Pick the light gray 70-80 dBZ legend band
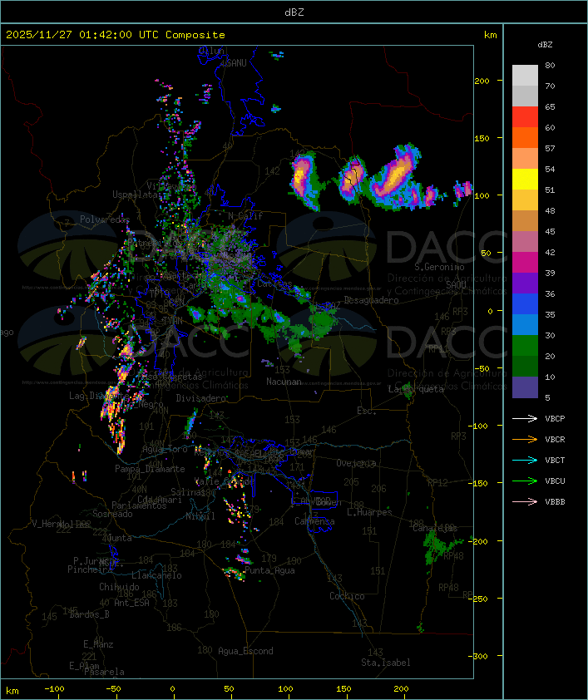This screenshot has width=588, height=700. point(525,75)
